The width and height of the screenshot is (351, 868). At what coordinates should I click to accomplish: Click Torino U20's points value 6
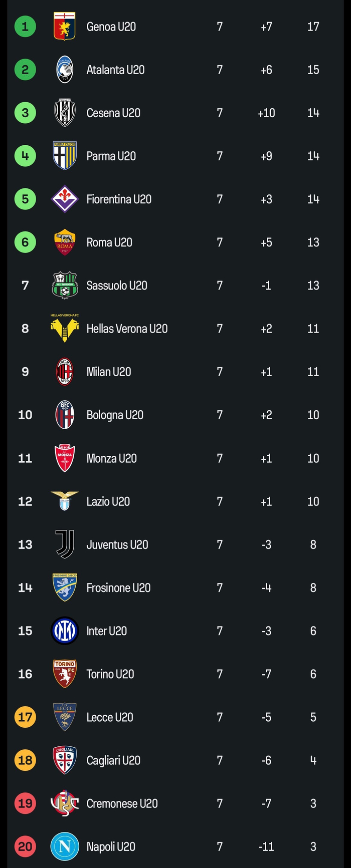313,674
